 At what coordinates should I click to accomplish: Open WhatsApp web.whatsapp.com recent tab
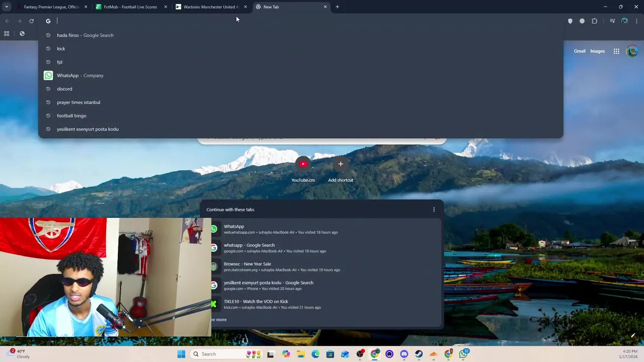[322, 229]
